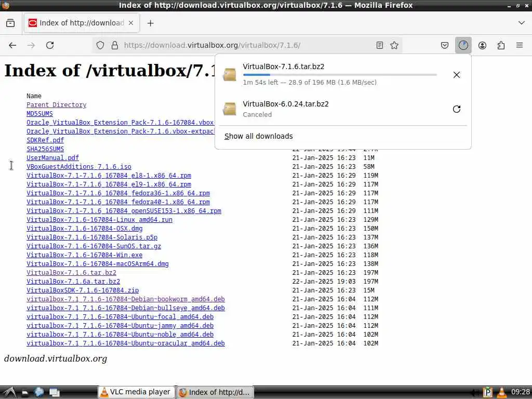Screen dimensions: 532x399
Task: Download the Ubuntu focal deb package
Action: click(x=120, y=316)
